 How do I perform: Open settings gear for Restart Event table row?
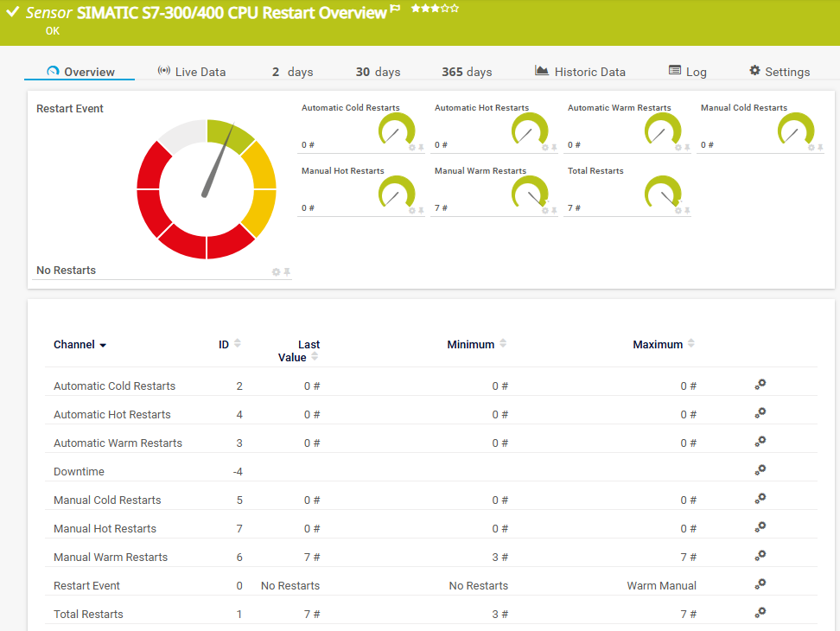click(x=760, y=584)
